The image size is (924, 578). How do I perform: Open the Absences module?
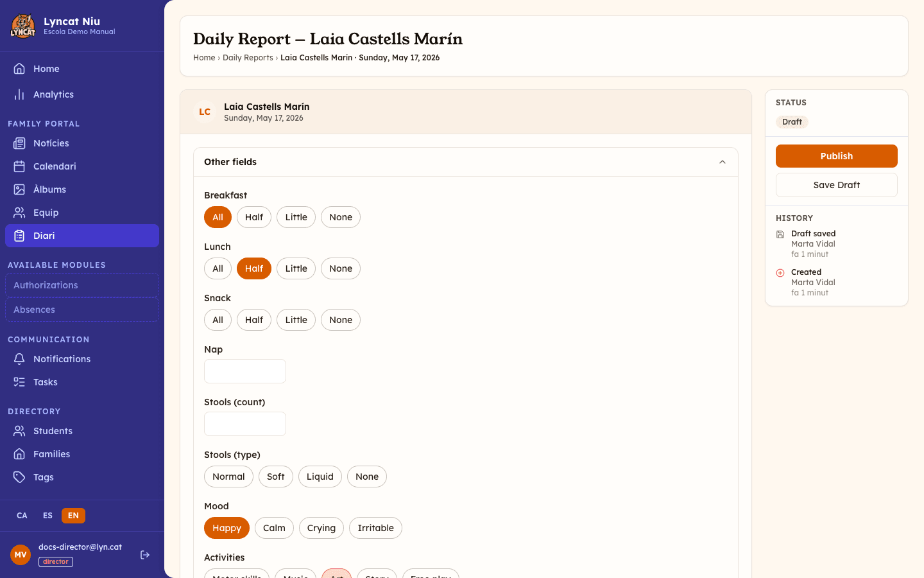click(x=82, y=310)
